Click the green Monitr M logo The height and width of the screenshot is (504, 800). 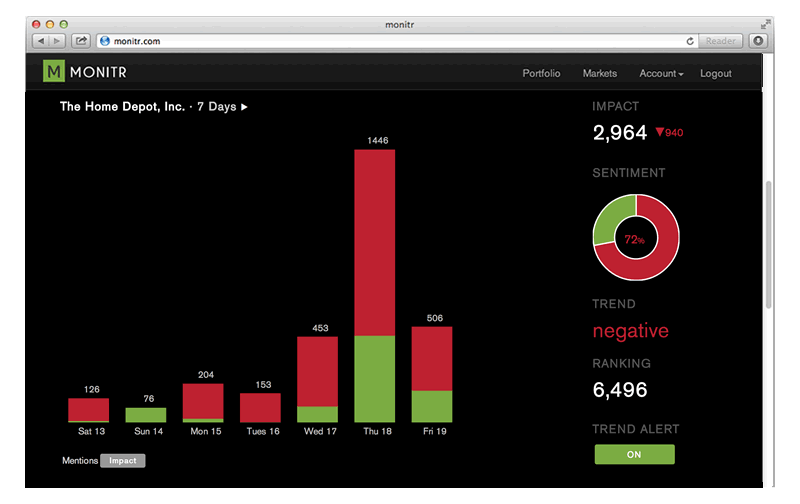tap(54, 72)
